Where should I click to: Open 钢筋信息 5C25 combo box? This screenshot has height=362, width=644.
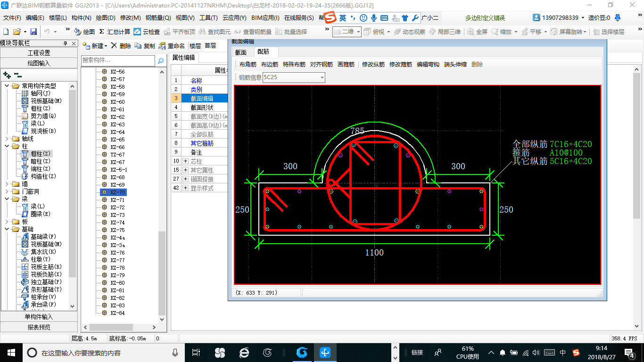point(294,77)
